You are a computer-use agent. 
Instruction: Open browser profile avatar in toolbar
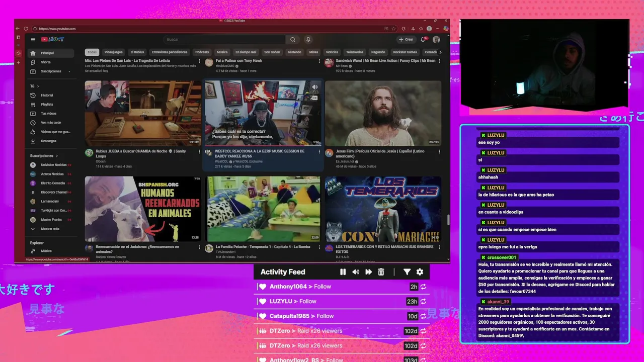[x=429, y=29]
